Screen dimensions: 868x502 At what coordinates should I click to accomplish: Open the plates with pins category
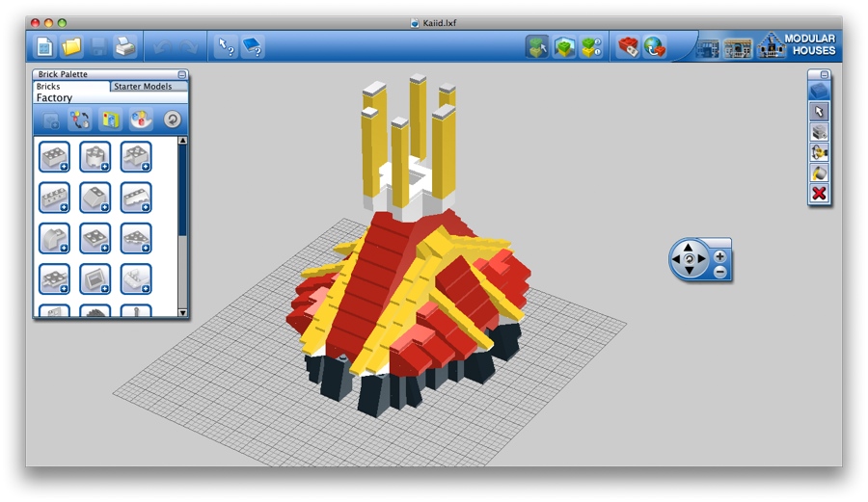54,279
